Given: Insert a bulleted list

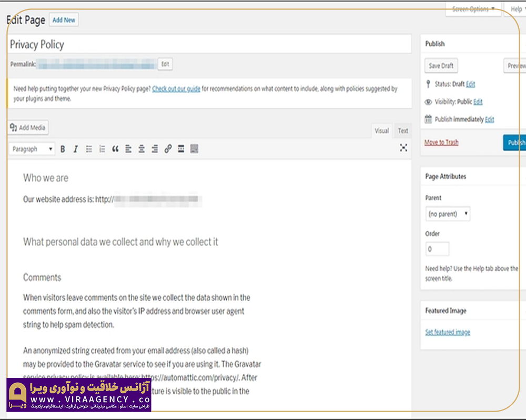Looking at the screenshot, I should point(89,149).
